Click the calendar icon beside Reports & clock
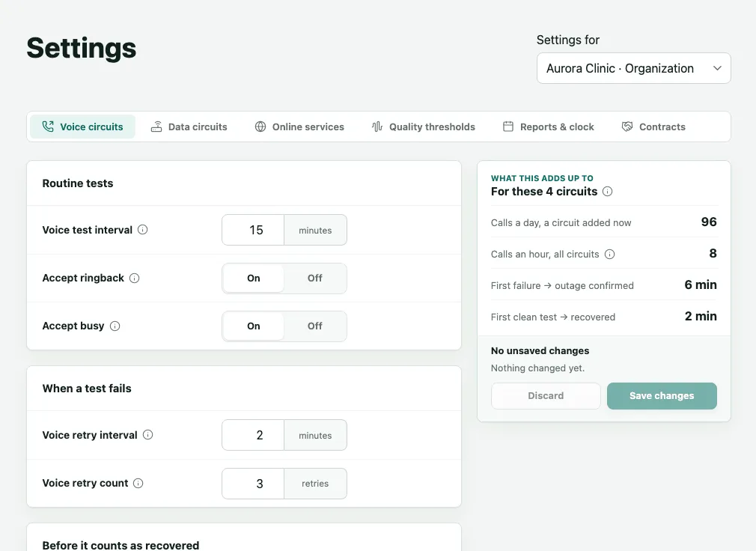 [508, 127]
